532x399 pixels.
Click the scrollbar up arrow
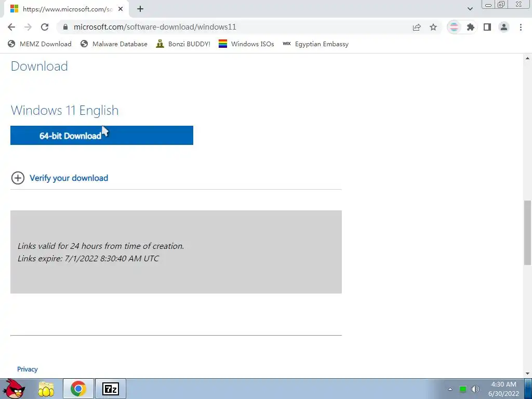pyautogui.click(x=527, y=58)
